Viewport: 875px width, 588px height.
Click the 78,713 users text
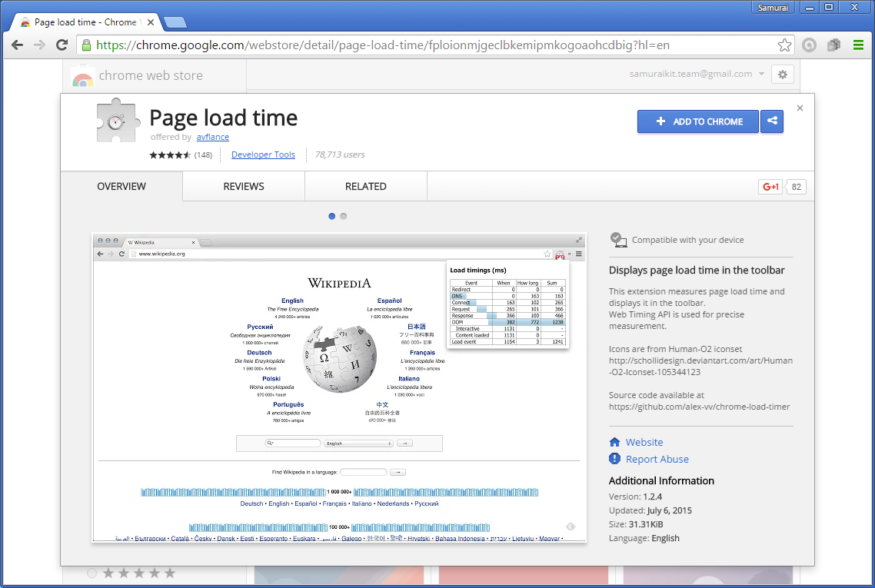tap(340, 154)
